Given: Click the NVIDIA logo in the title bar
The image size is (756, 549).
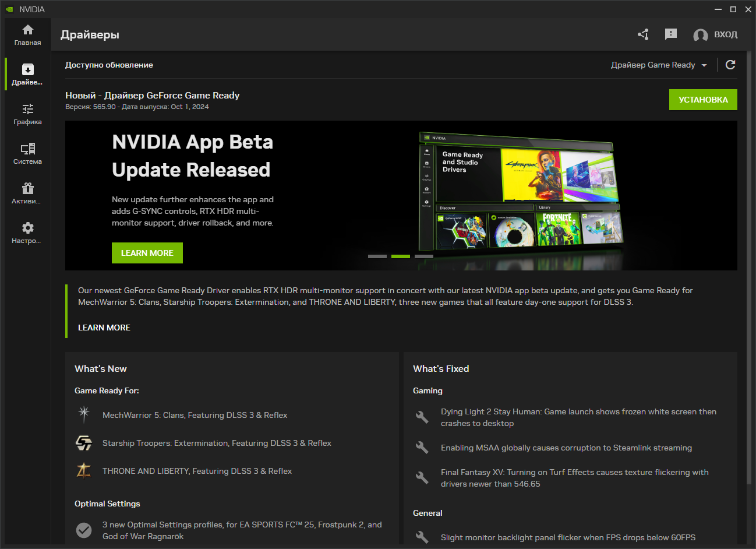Looking at the screenshot, I should [9, 9].
